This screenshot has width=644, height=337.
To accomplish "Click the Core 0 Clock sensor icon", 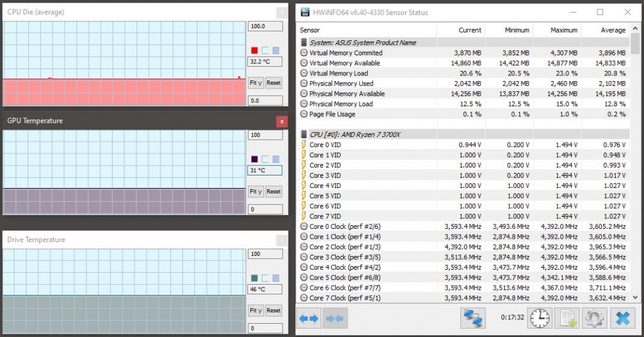I will [304, 226].
